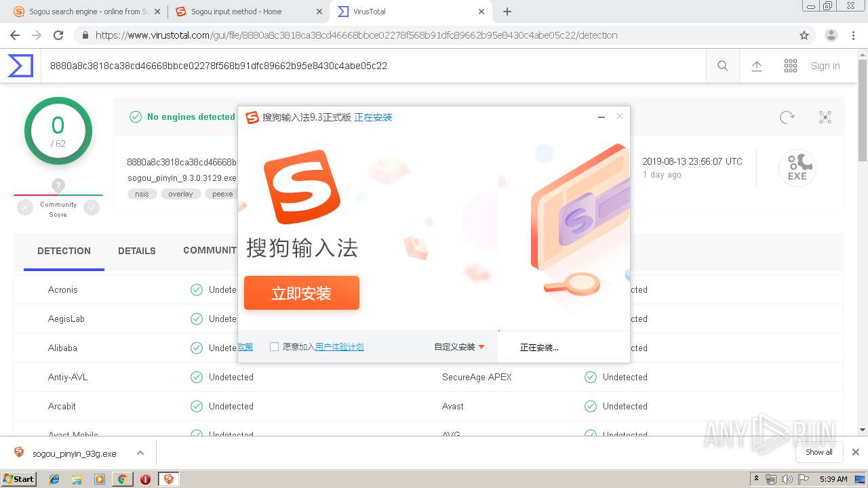Show hidden system tray icons
The height and width of the screenshot is (488, 868).
756,479
